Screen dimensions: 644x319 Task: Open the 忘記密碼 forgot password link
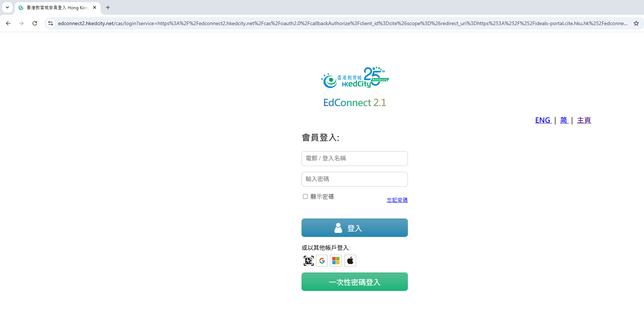(x=397, y=200)
